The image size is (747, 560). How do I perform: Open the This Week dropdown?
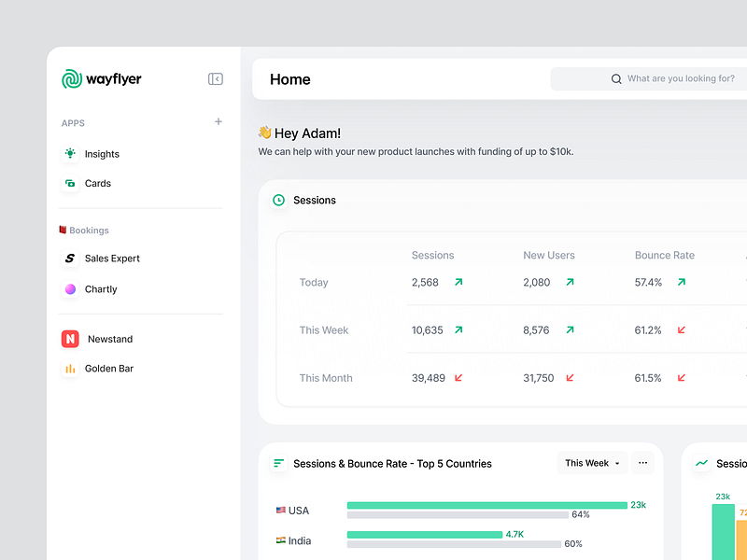point(591,463)
